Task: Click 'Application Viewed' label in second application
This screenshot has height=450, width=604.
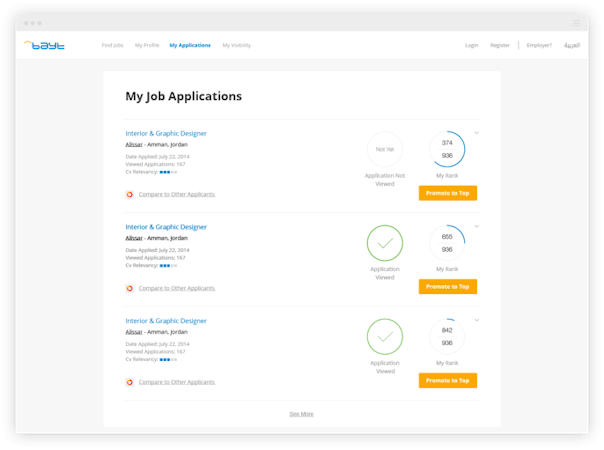Action: (385, 273)
